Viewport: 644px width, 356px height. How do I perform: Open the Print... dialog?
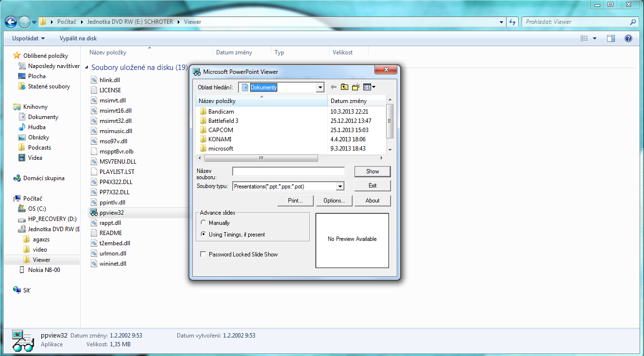(x=295, y=201)
